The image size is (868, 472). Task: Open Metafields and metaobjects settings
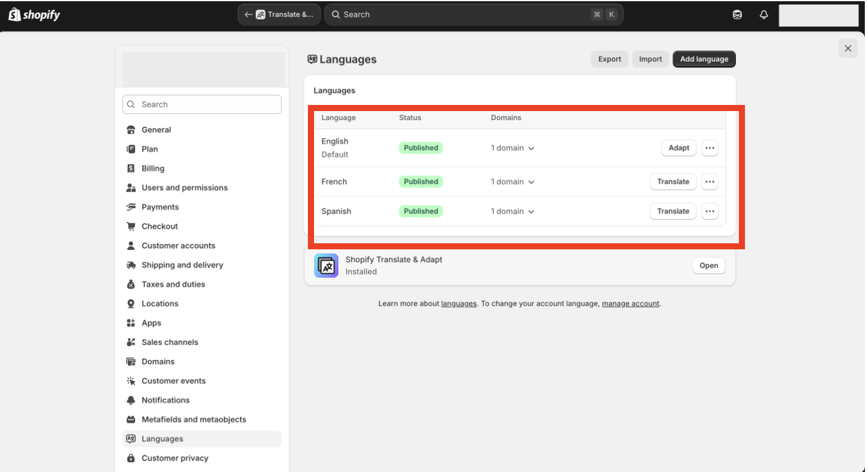coord(202,420)
